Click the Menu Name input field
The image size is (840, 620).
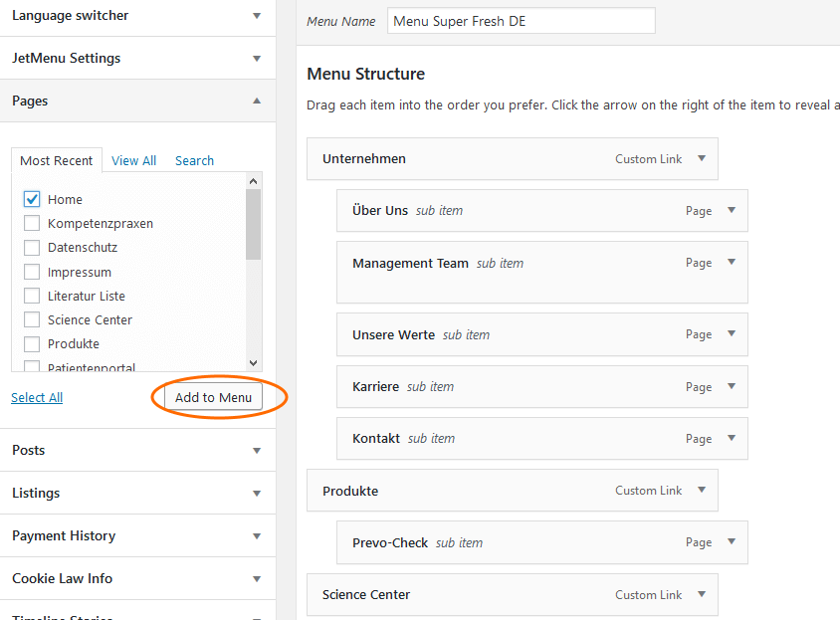pyautogui.click(x=521, y=21)
